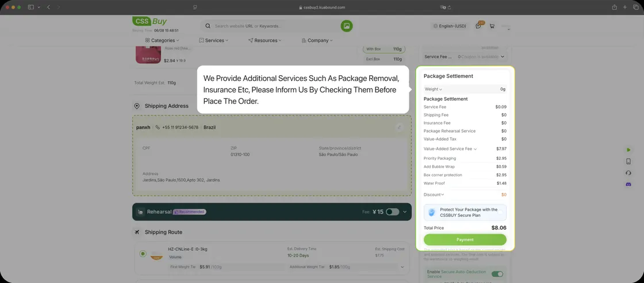The height and width of the screenshot is (283, 644).
Task: Click the Insurance Fee row
Action: click(465, 123)
